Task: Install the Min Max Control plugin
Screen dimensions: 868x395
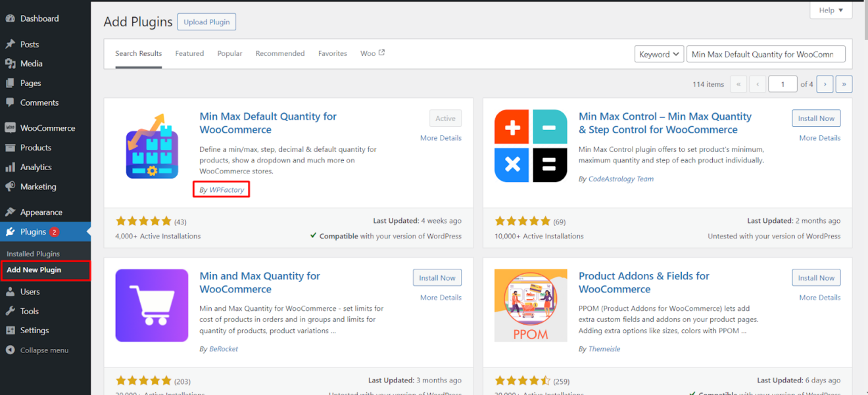Action: [x=816, y=118]
